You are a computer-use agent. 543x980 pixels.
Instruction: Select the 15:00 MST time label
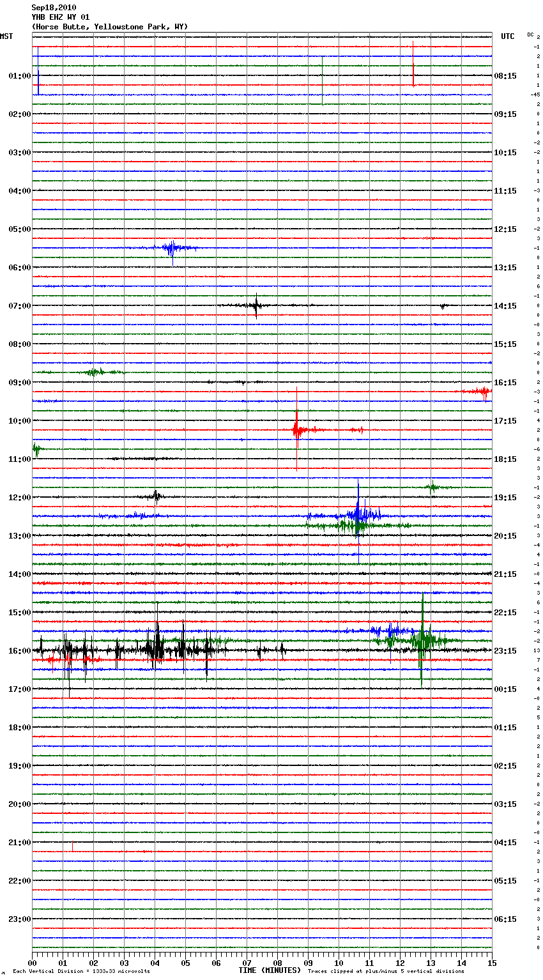coord(19,613)
